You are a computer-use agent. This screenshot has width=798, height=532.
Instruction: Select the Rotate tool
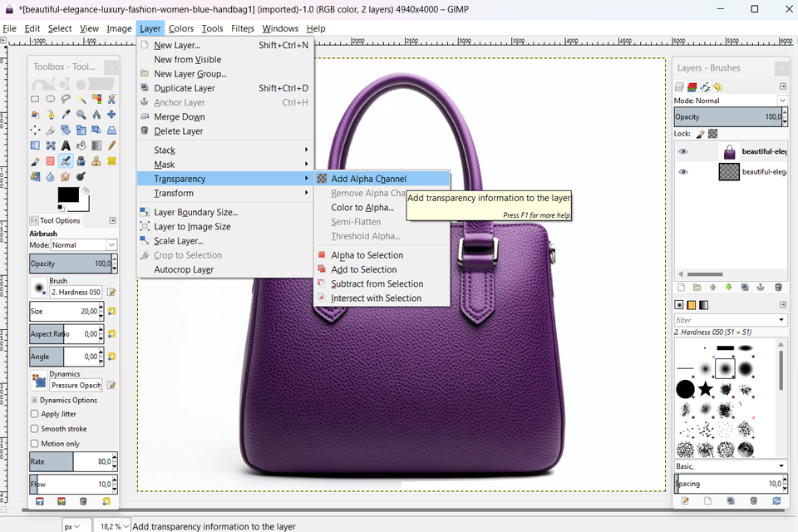pos(66,130)
